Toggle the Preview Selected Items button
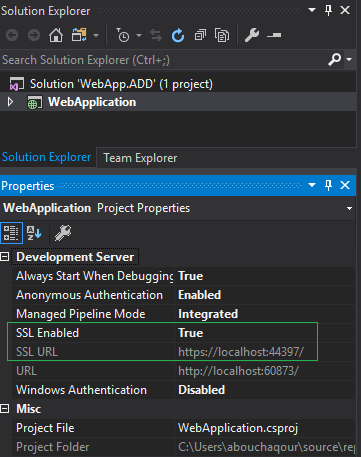 pos(274,35)
